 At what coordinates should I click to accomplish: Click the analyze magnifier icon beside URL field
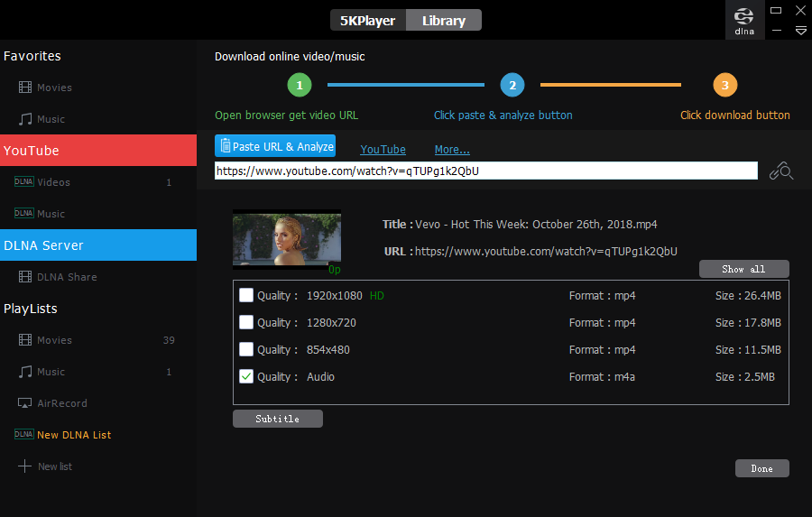tap(781, 171)
